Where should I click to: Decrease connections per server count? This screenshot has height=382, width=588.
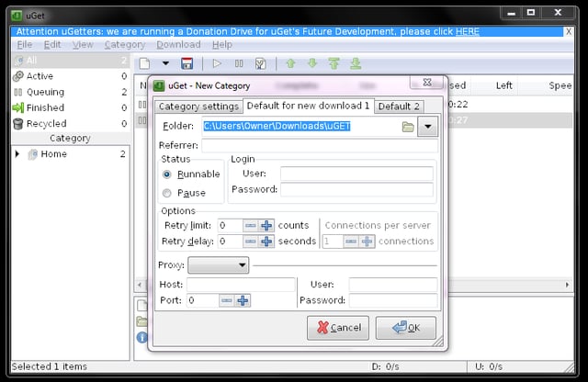(351, 242)
